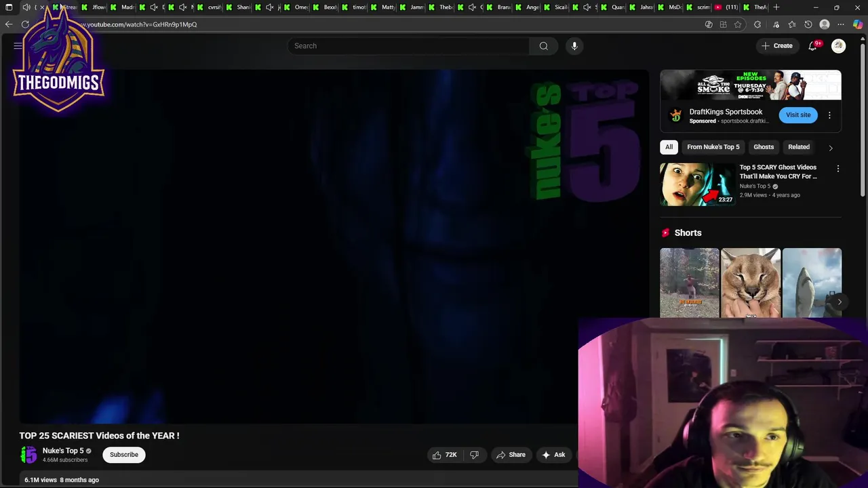Open the YouTube hamburger guide menu
Screen dimensions: 868x488
18,46
